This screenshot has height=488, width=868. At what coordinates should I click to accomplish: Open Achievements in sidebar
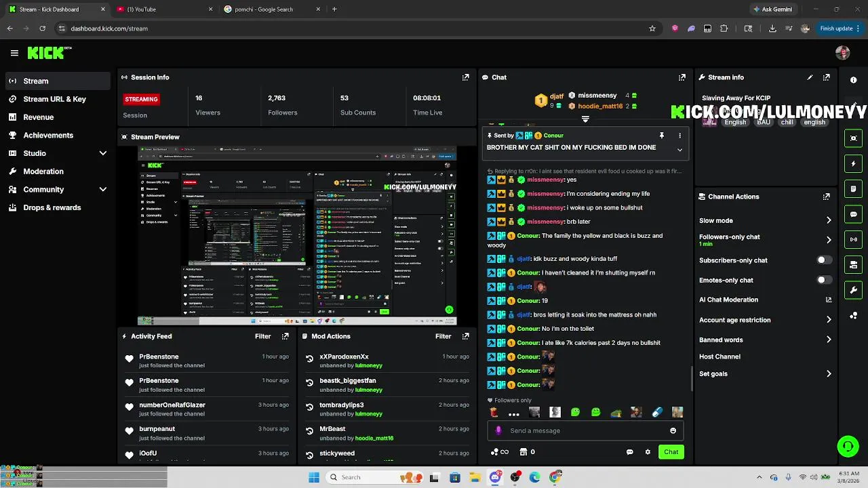(x=58, y=135)
